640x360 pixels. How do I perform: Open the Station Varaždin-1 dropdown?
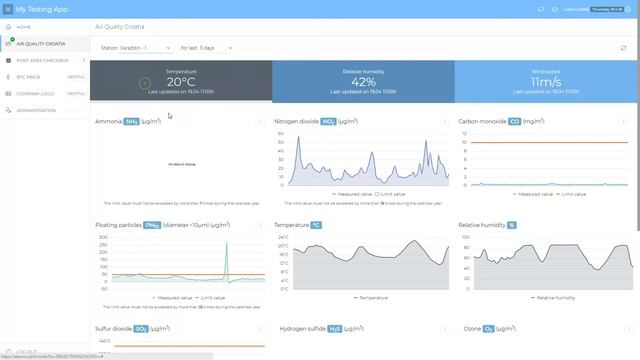coord(145,48)
